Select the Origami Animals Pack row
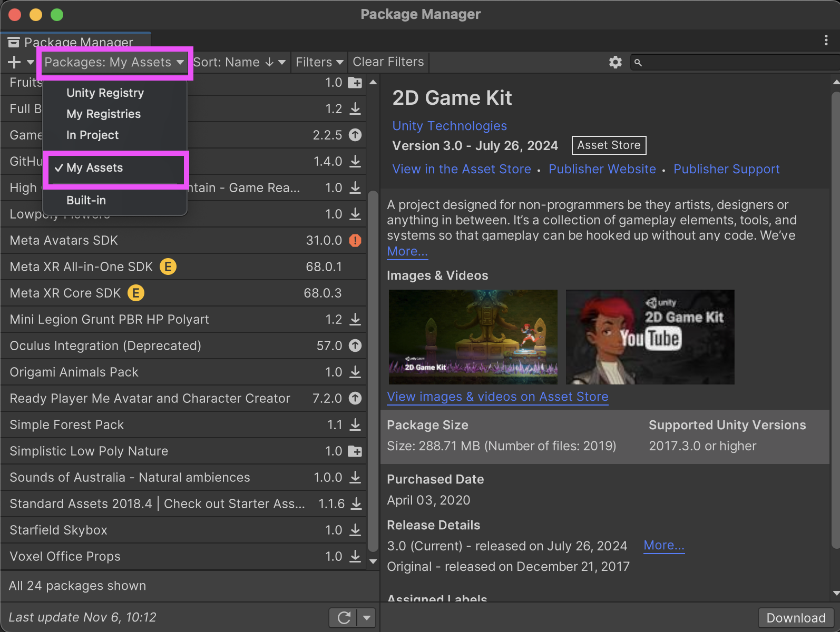 (183, 372)
